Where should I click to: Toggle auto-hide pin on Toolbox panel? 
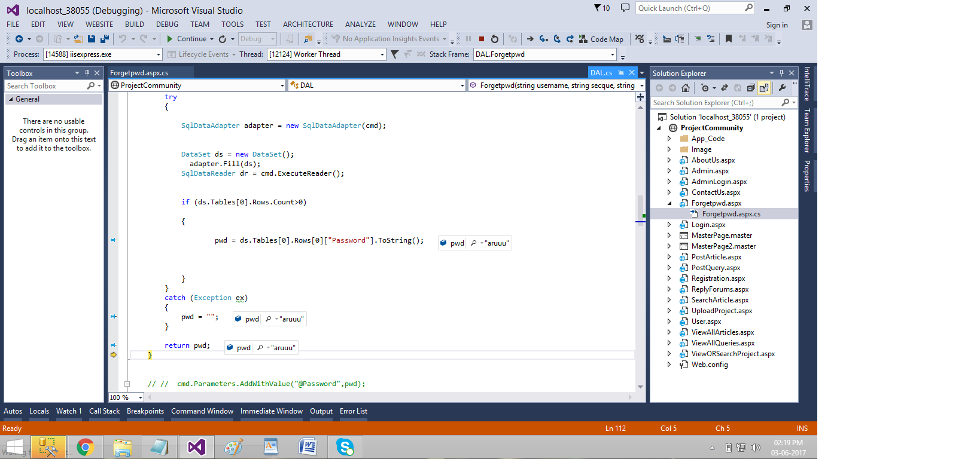pyautogui.click(x=87, y=73)
